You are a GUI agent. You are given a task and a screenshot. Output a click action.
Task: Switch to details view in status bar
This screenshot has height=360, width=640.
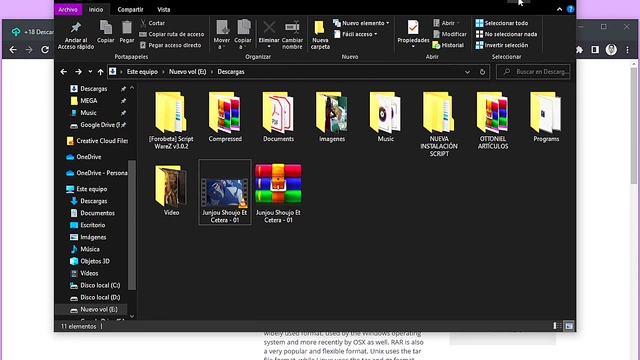(557, 326)
